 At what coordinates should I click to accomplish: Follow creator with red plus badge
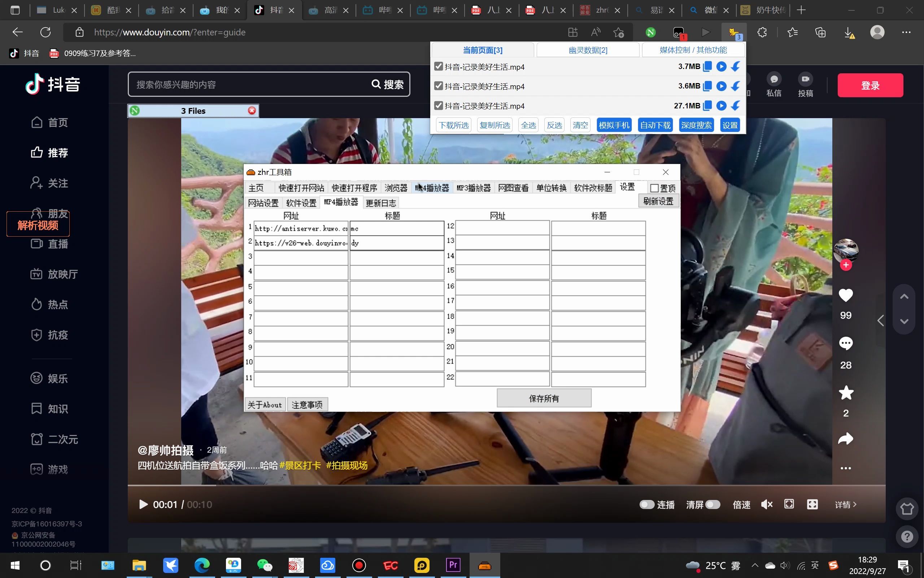[x=846, y=265]
